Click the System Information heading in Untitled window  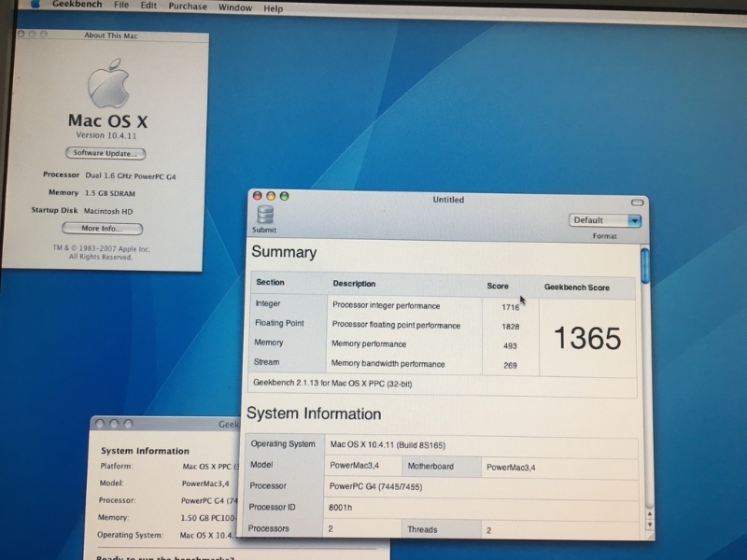click(314, 413)
